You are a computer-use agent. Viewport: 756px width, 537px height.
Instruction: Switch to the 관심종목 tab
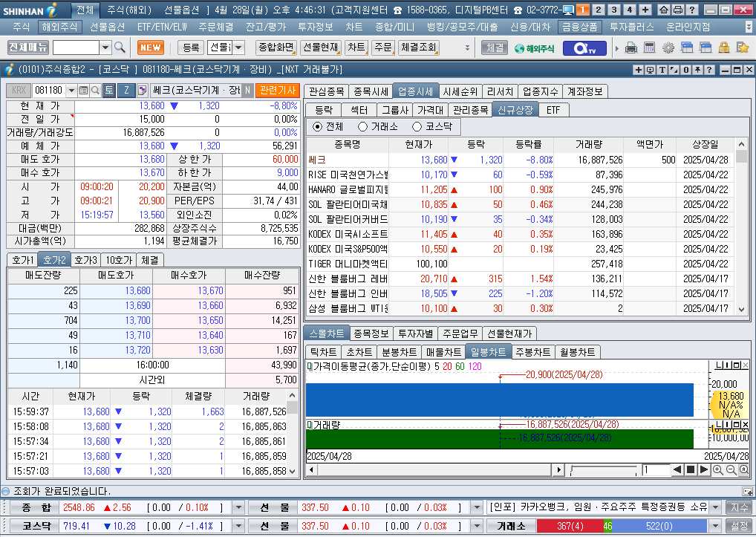pos(327,91)
